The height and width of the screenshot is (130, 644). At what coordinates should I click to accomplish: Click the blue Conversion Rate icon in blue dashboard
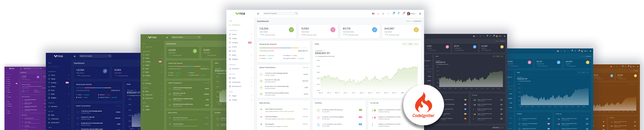559,62
